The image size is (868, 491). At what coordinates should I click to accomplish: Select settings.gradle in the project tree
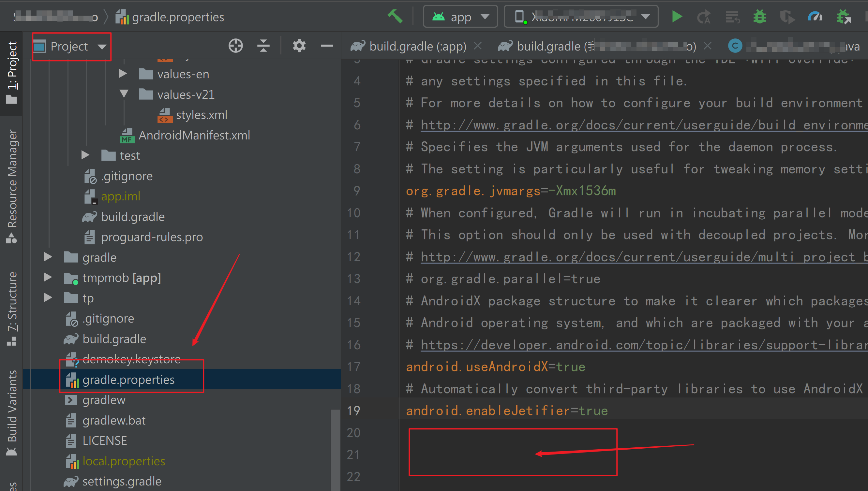point(122,481)
